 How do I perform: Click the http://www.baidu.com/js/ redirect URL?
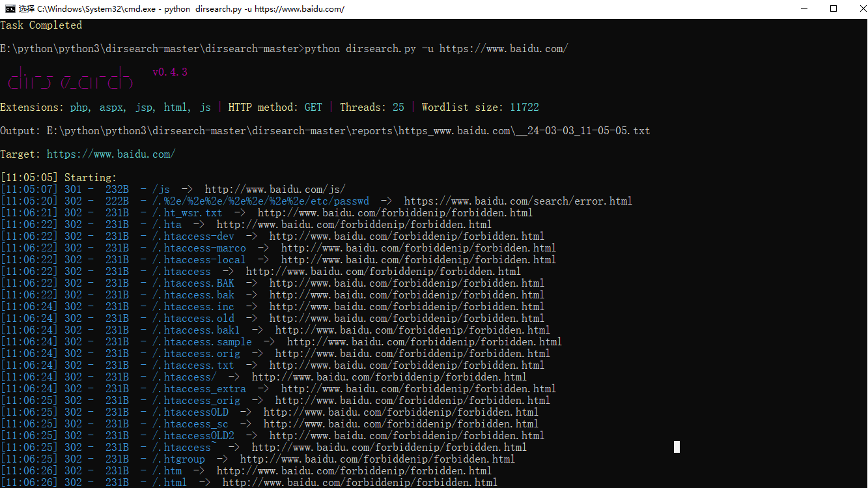click(275, 190)
